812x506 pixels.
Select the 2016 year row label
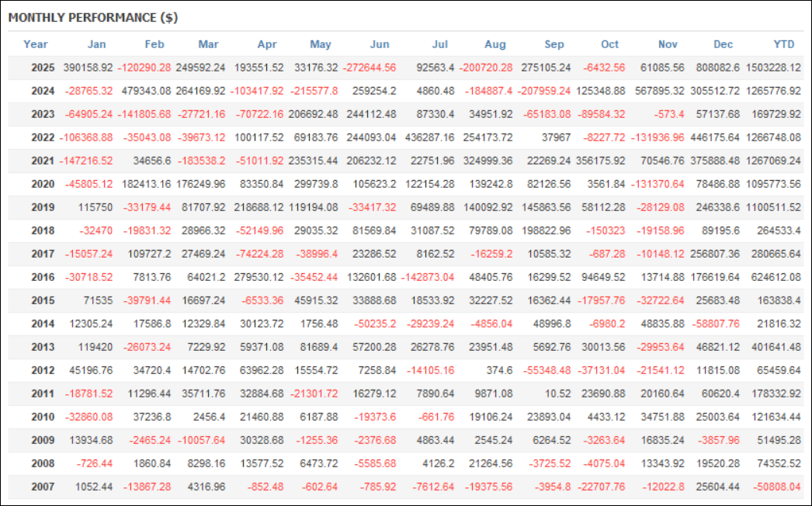43,277
